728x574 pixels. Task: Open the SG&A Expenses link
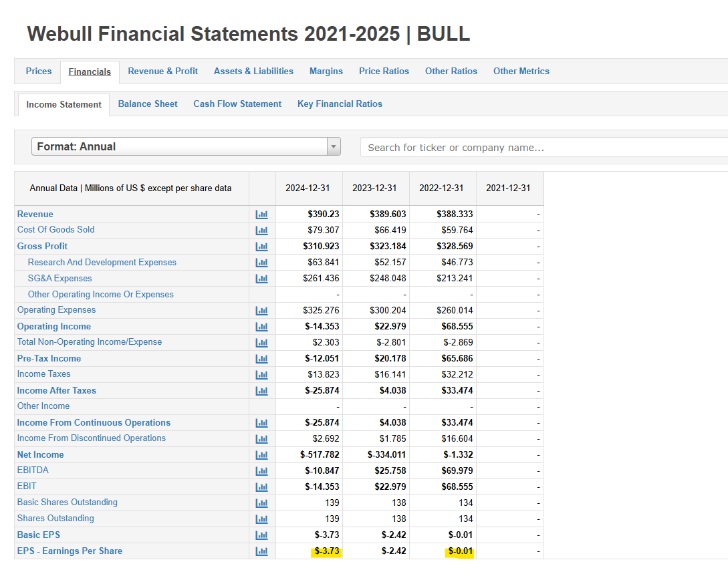click(60, 278)
